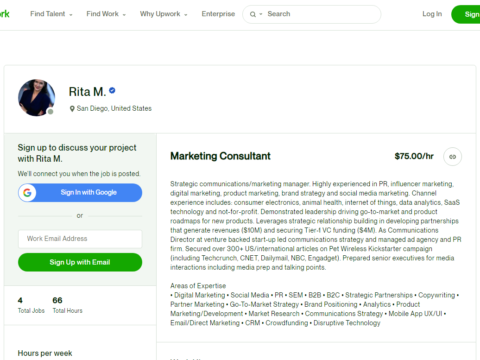Click the Marketing Consultant title
The image size is (480, 360).
(x=220, y=156)
